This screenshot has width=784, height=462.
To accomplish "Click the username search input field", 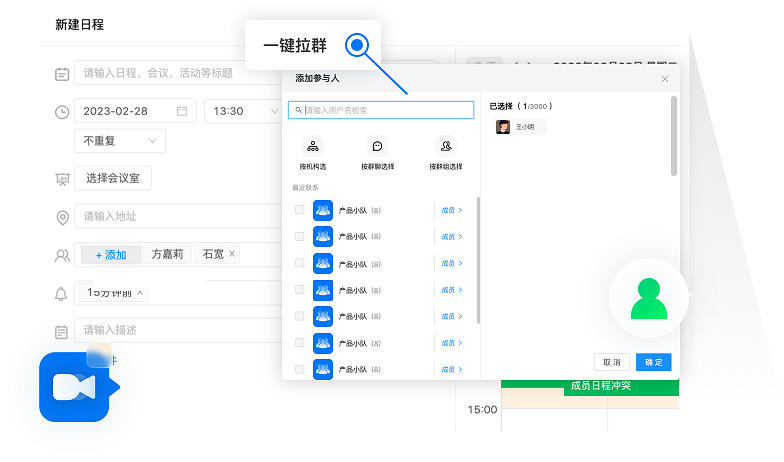I will click(380, 110).
